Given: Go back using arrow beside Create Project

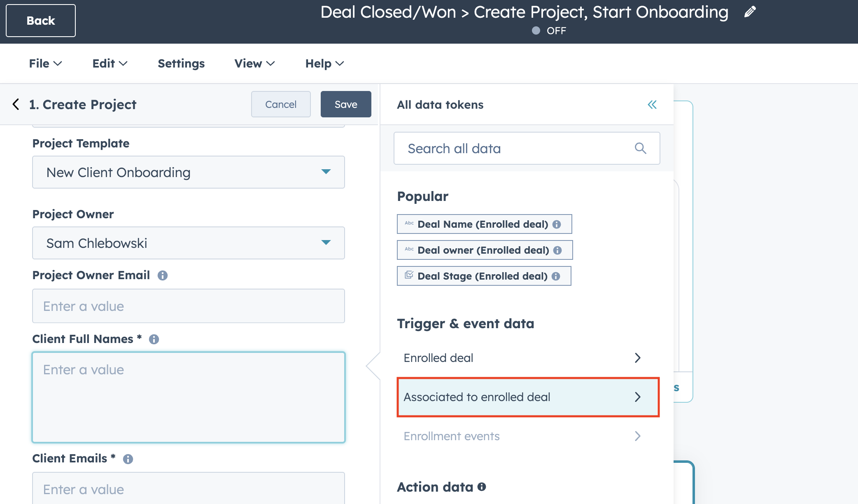Looking at the screenshot, I should point(16,105).
